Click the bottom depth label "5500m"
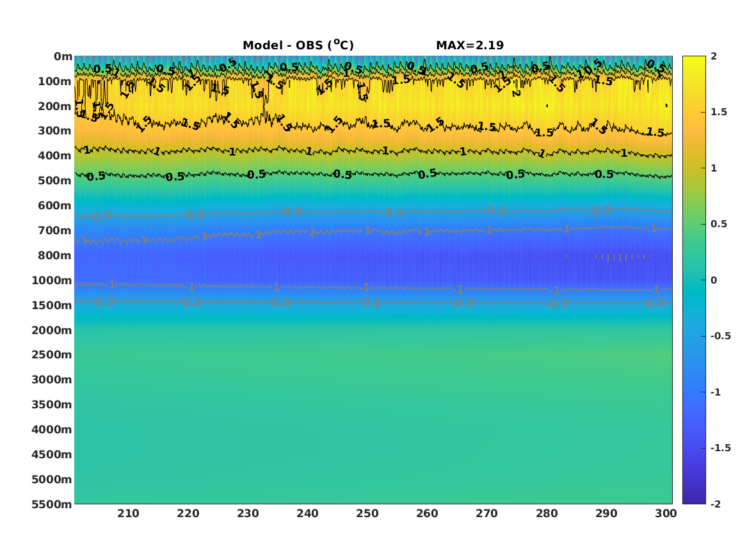 click(52, 504)
